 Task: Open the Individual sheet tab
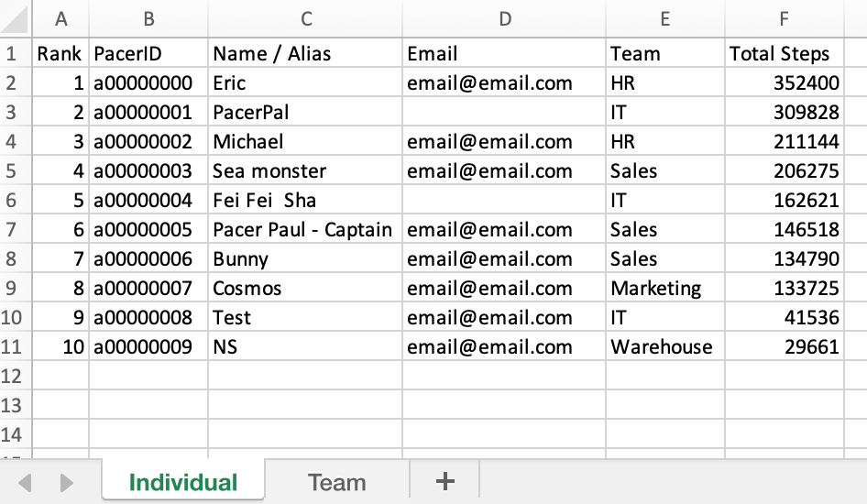(183, 481)
